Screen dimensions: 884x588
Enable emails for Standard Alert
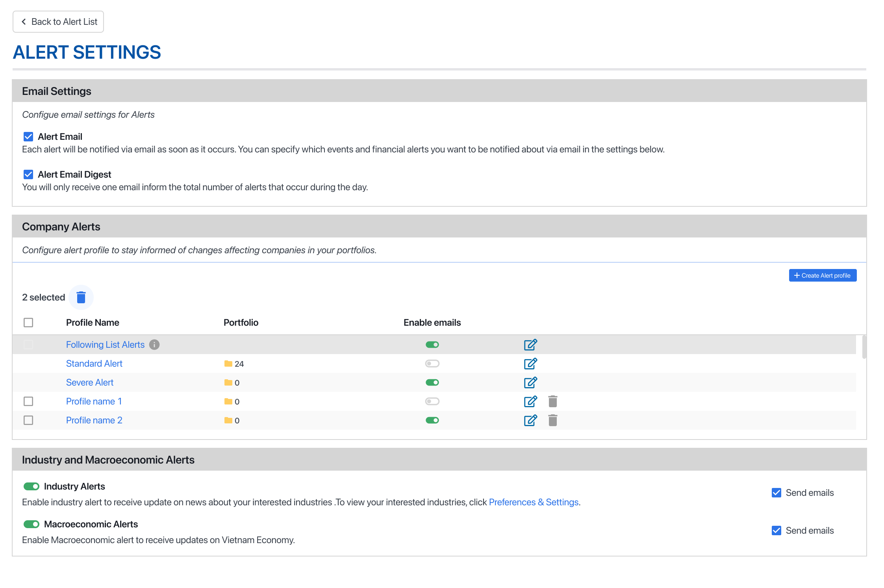432,364
